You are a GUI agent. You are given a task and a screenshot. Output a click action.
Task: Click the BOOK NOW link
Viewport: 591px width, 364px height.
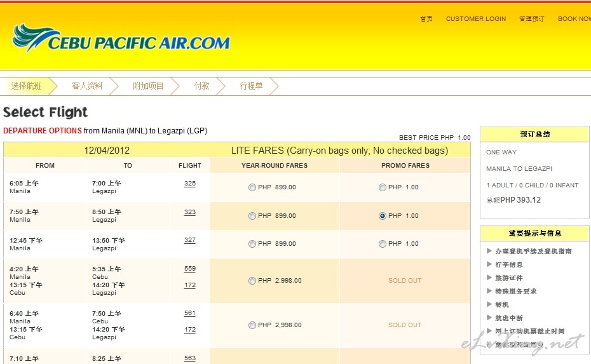point(574,18)
